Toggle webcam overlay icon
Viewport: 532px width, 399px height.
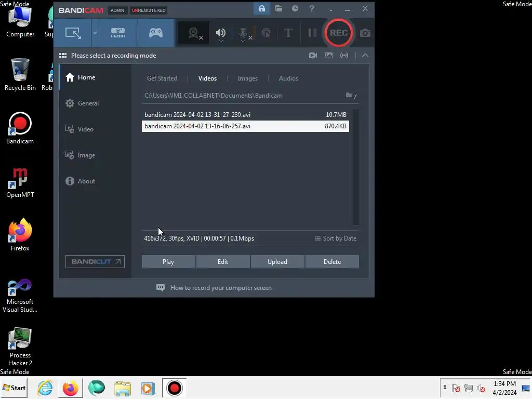pyautogui.click(x=194, y=33)
